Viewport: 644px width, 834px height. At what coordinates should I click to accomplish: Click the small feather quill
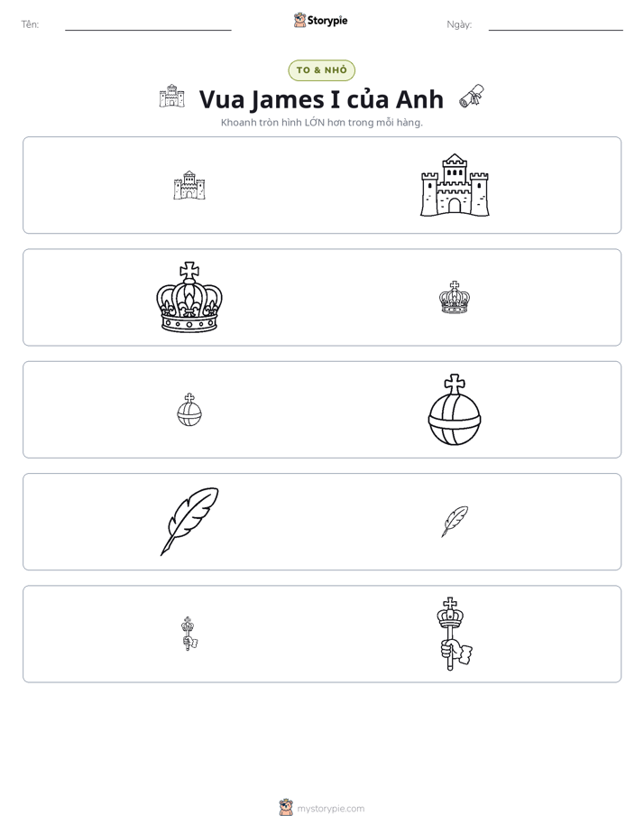(455, 522)
